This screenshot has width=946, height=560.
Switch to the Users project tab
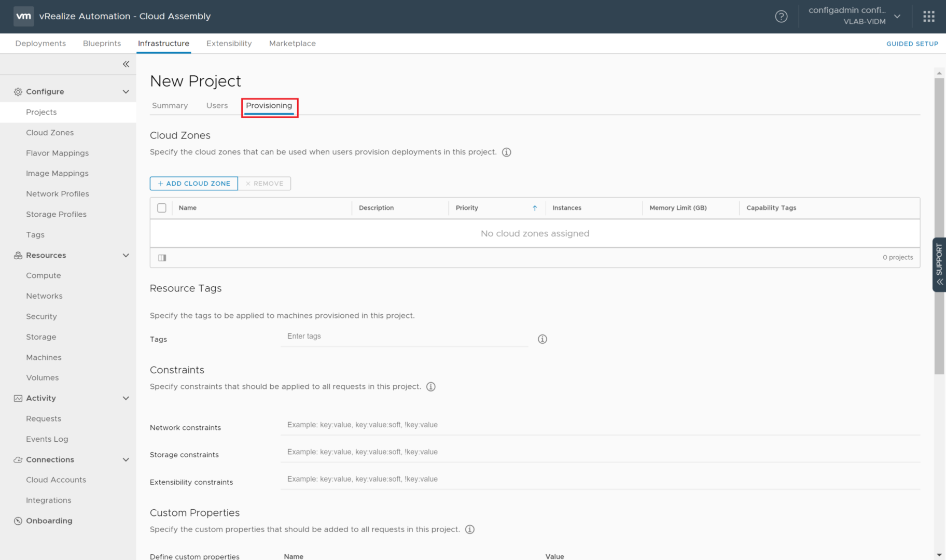point(217,106)
